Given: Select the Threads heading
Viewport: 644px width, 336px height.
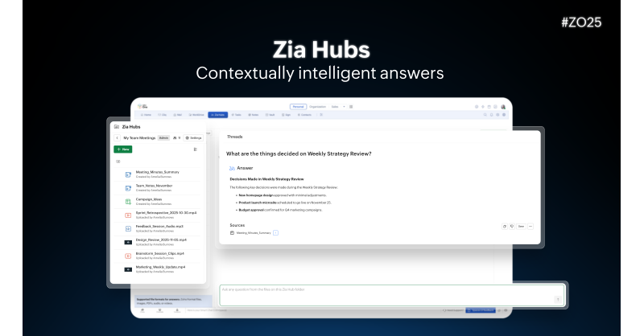Looking at the screenshot, I should point(234,137).
